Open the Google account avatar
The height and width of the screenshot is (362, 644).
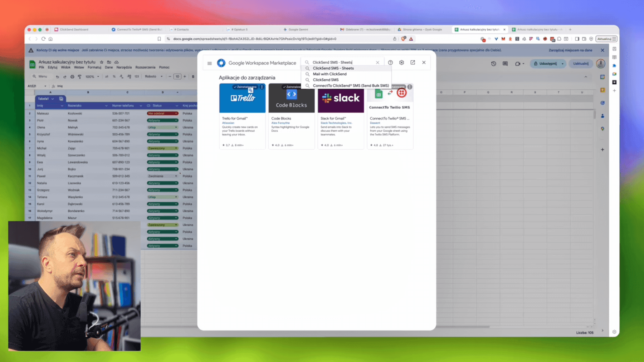click(x=601, y=64)
